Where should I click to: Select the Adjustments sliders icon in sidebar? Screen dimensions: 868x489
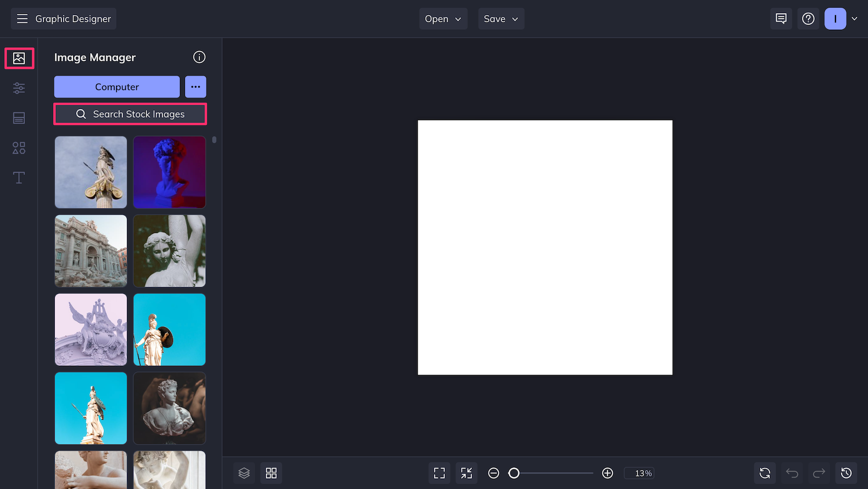19,88
